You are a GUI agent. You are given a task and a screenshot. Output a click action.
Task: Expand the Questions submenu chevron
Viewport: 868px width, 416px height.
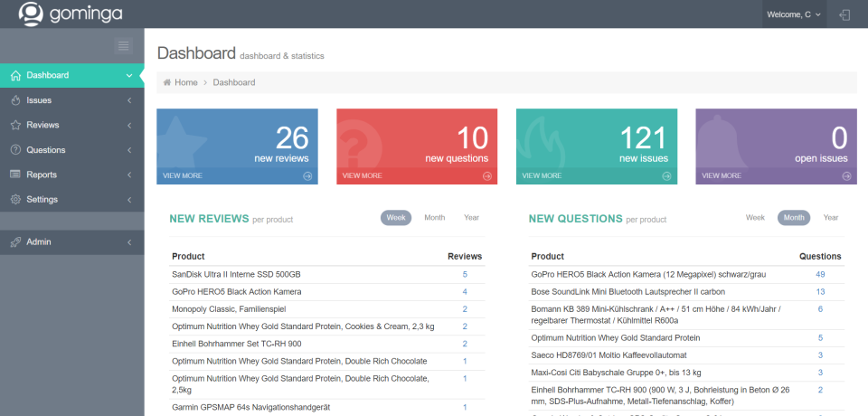point(129,150)
